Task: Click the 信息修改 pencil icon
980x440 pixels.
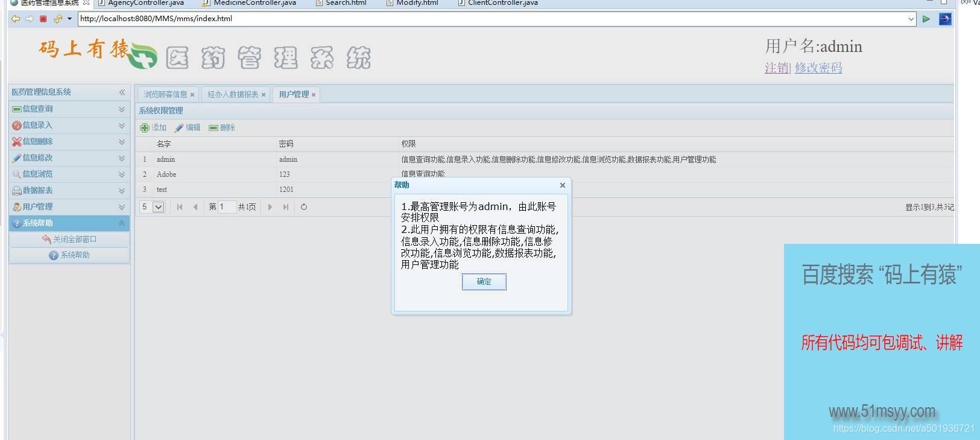Action: [x=17, y=158]
